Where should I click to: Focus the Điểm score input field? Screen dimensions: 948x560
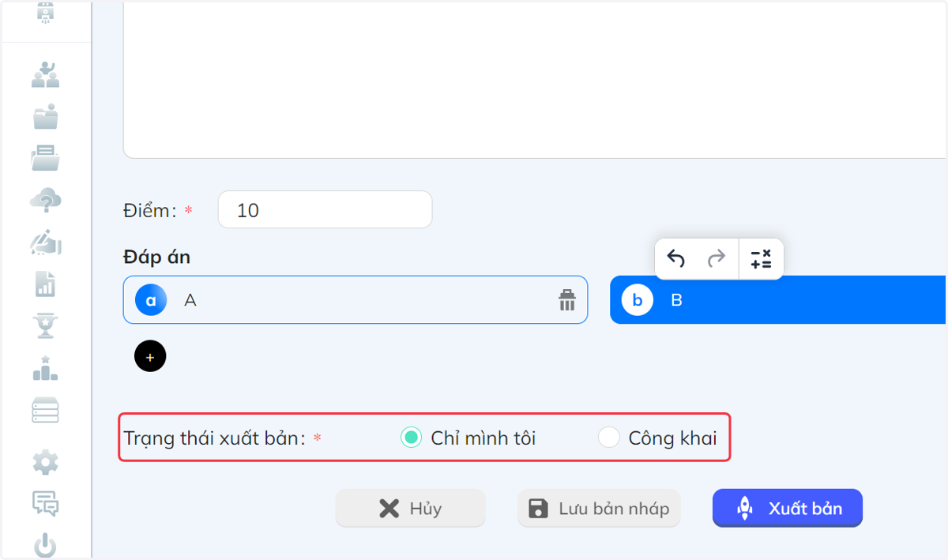point(325,210)
